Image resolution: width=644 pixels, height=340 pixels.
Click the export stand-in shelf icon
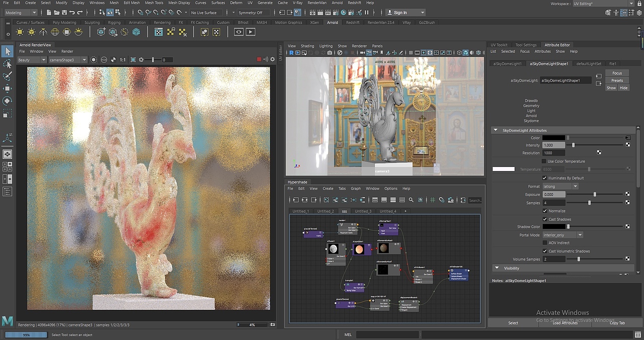113,32
